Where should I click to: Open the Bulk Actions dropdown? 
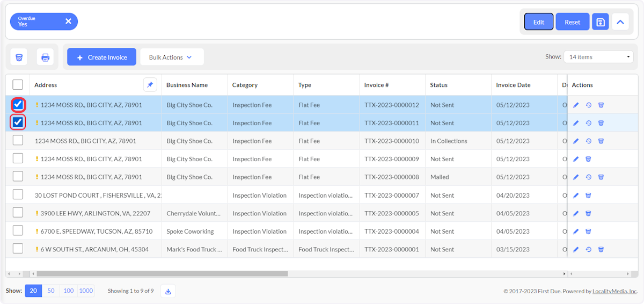(x=172, y=57)
